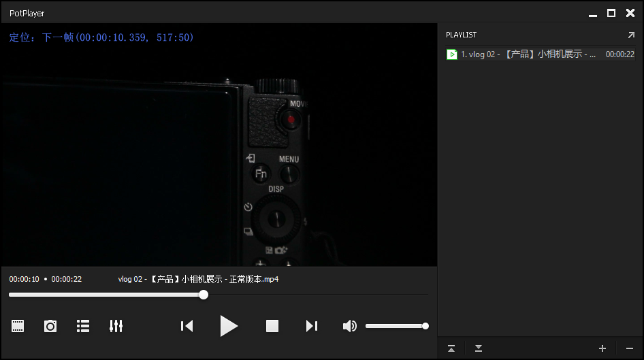This screenshot has height=360, width=644.
Task: Open the equalizer control panel sliders icon
Action: point(116,327)
